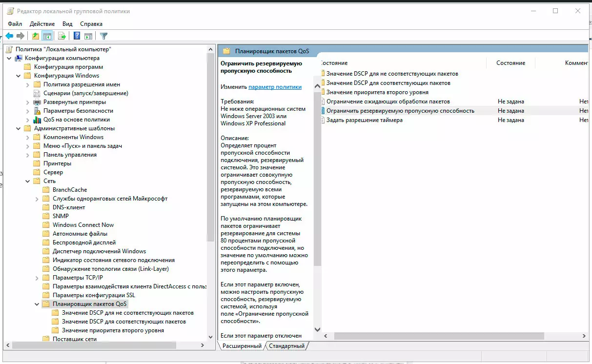Switch to the Стандартный tab
The width and height of the screenshot is (592, 364).
coord(287,346)
